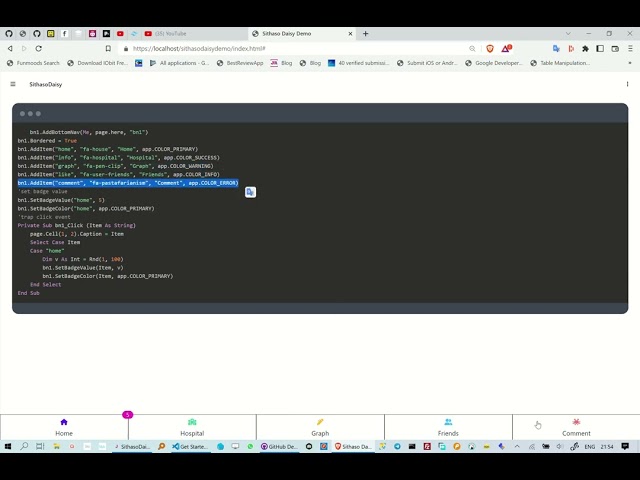The width and height of the screenshot is (640, 480).
Task: Open the extensions puzzle icon
Action: [x=585, y=49]
